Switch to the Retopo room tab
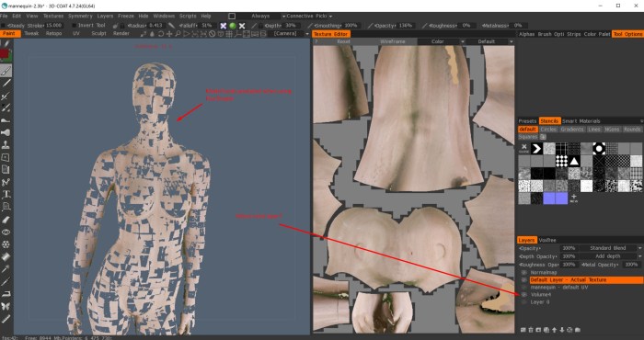Image resolution: width=644 pixels, height=340 pixels. pos(53,34)
